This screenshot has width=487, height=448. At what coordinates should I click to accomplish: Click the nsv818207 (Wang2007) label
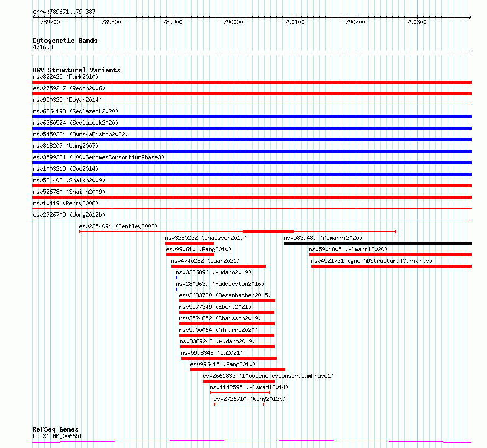(66, 146)
